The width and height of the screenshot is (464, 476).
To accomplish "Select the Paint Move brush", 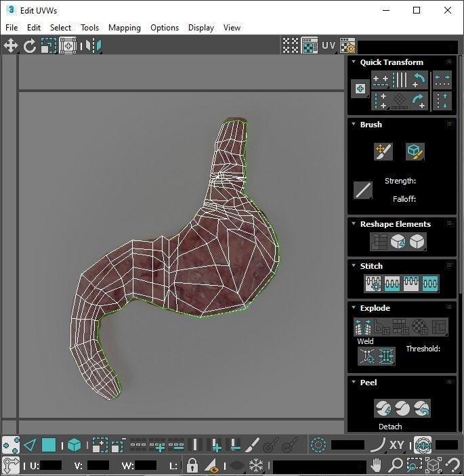I will click(383, 151).
